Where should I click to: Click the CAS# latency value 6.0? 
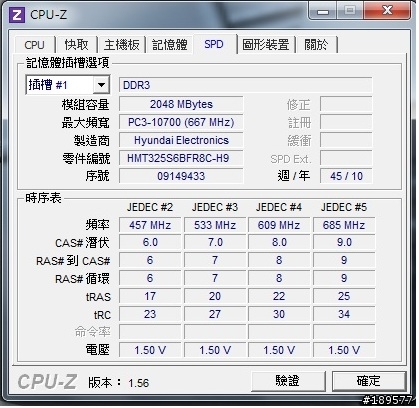point(150,243)
